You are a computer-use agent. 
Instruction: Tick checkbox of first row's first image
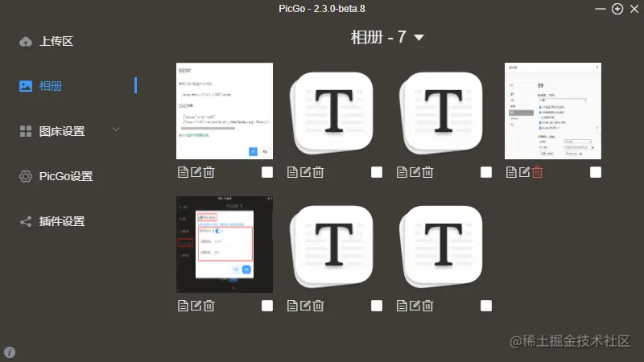click(x=267, y=172)
